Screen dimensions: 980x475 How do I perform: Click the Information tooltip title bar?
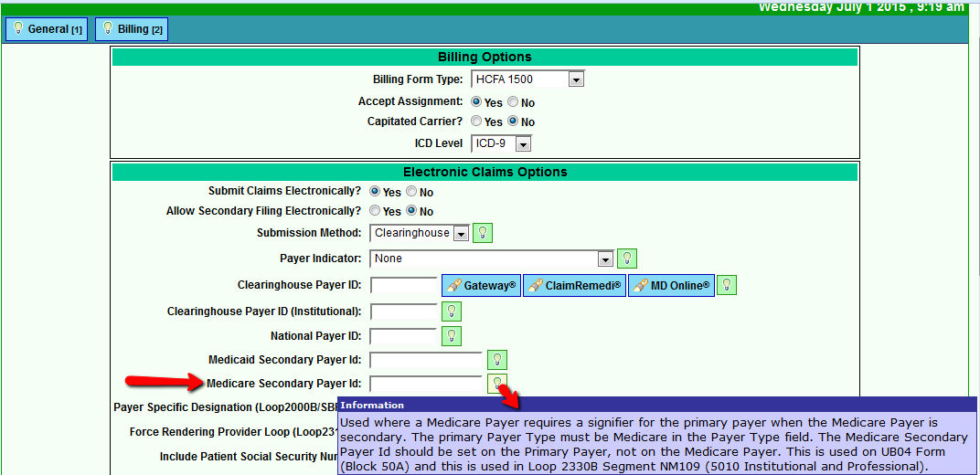pos(657,405)
